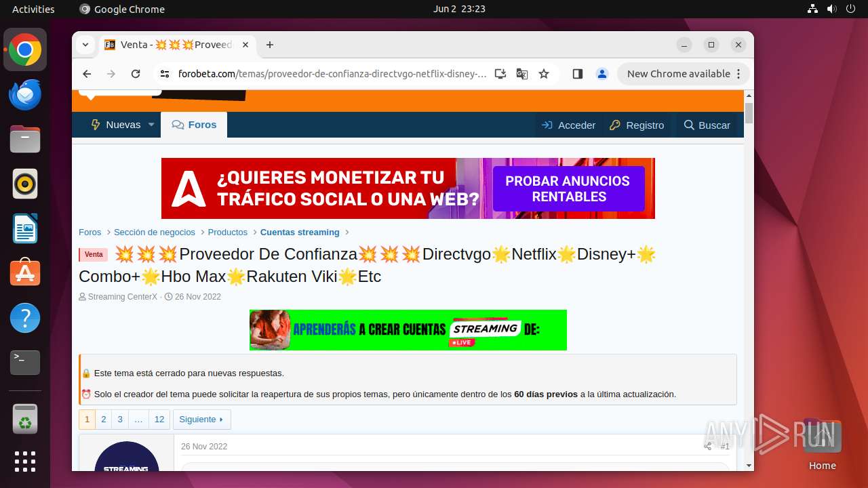
Task: View site information icon in address bar
Action: [x=165, y=74]
